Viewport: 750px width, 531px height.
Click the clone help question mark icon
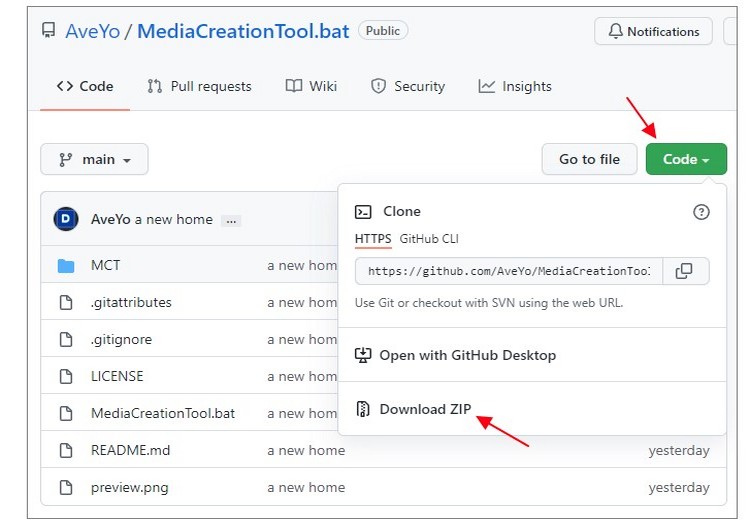tap(701, 212)
